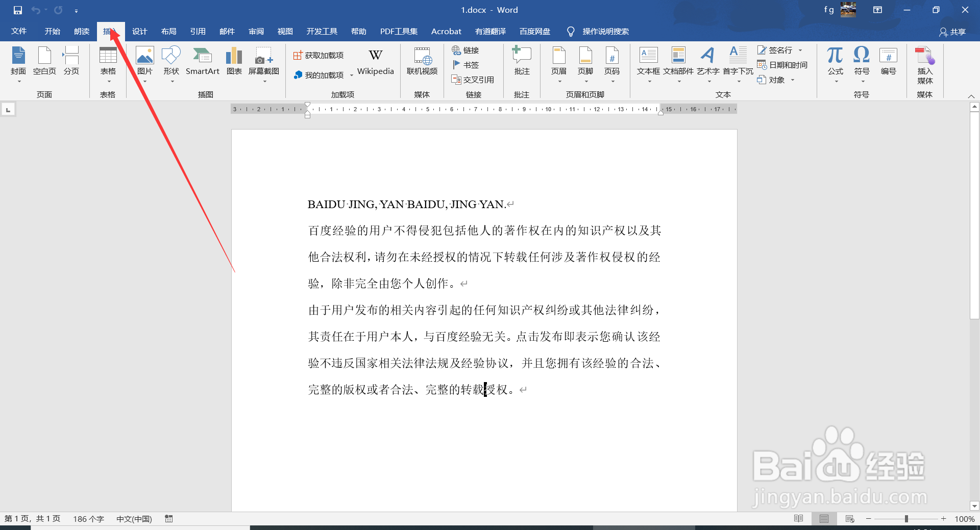Image resolution: width=980 pixels, height=530 pixels.
Task: Open ribbon display options
Action: pos(877,10)
